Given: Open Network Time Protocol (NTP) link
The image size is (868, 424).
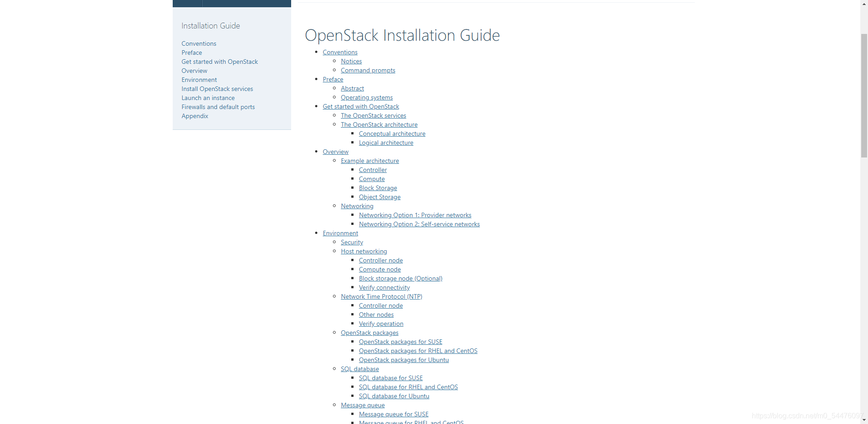Looking at the screenshot, I should 382,297.
